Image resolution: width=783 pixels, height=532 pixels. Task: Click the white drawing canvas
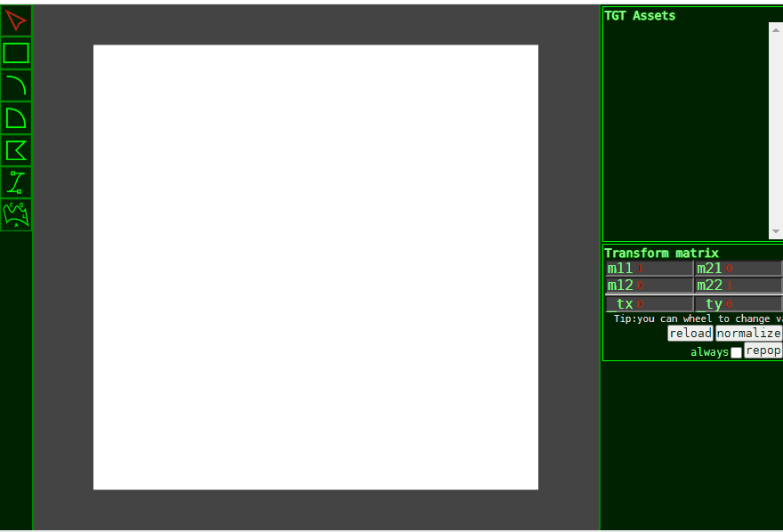(316, 268)
